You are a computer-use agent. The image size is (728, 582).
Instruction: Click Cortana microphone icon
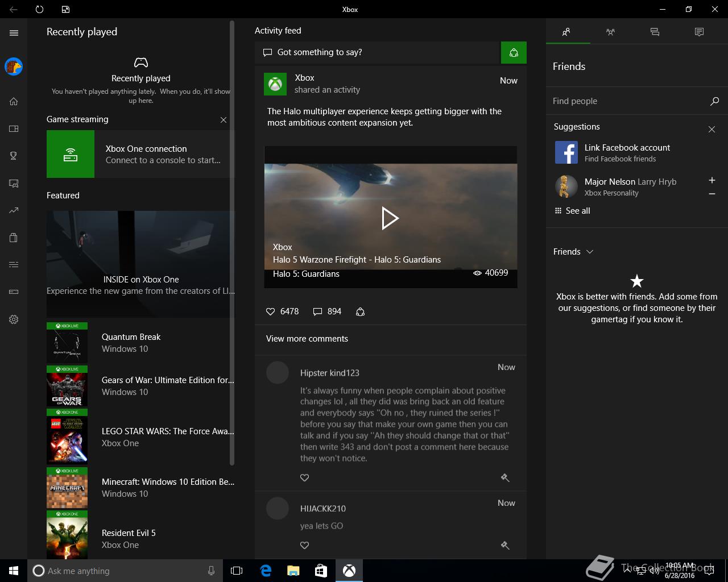click(212, 571)
